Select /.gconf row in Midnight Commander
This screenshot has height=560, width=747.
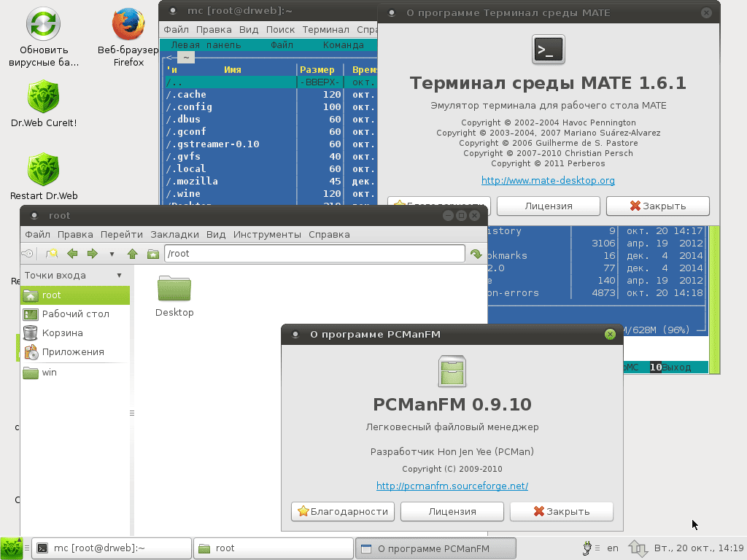[271, 131]
